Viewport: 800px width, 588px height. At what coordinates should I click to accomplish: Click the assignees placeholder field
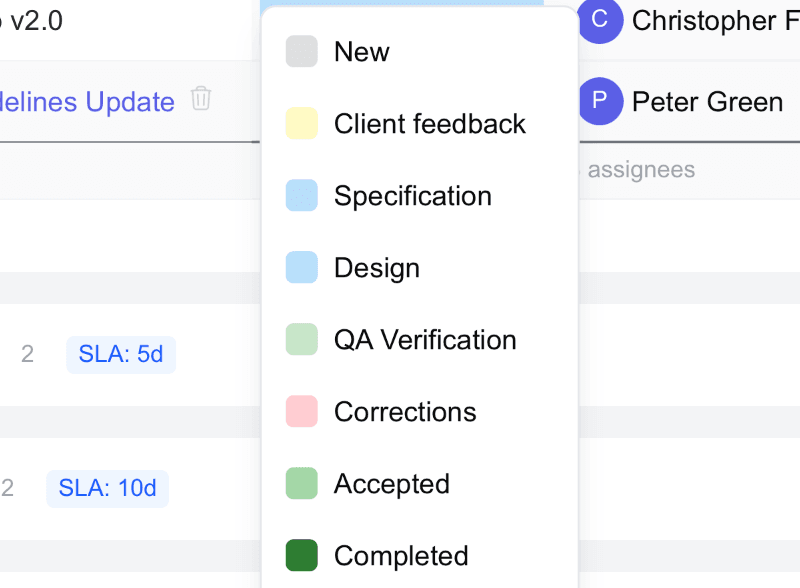click(x=641, y=170)
